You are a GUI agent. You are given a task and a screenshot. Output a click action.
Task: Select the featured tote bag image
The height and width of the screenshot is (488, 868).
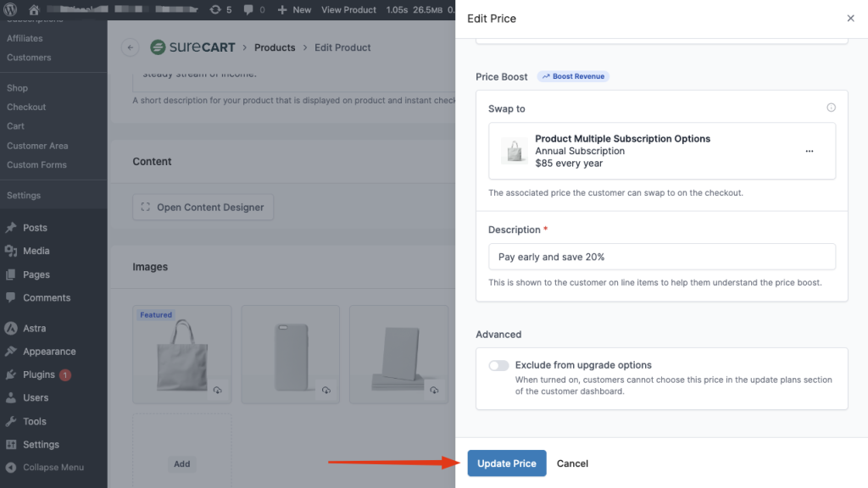click(181, 347)
